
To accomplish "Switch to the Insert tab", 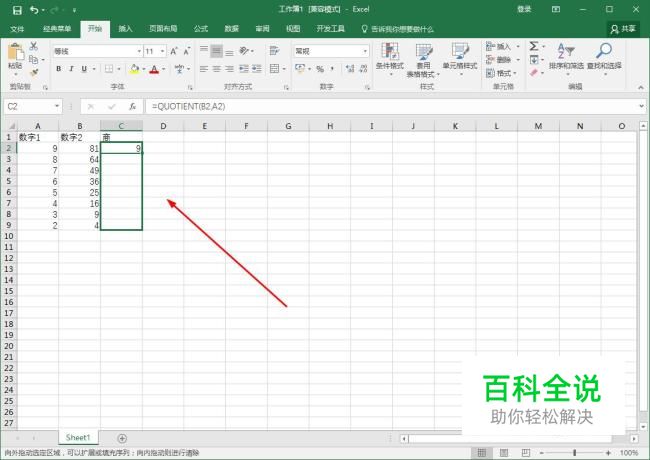I will tap(125, 29).
